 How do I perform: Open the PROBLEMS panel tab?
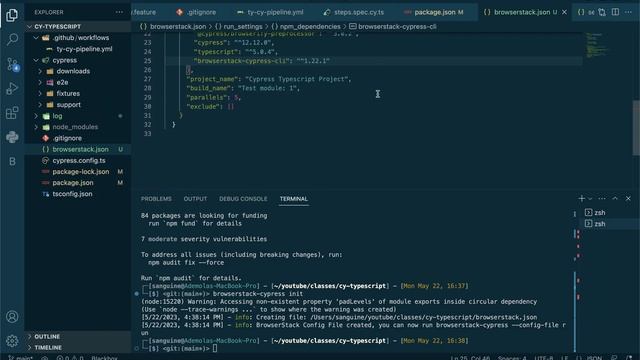pos(156,199)
